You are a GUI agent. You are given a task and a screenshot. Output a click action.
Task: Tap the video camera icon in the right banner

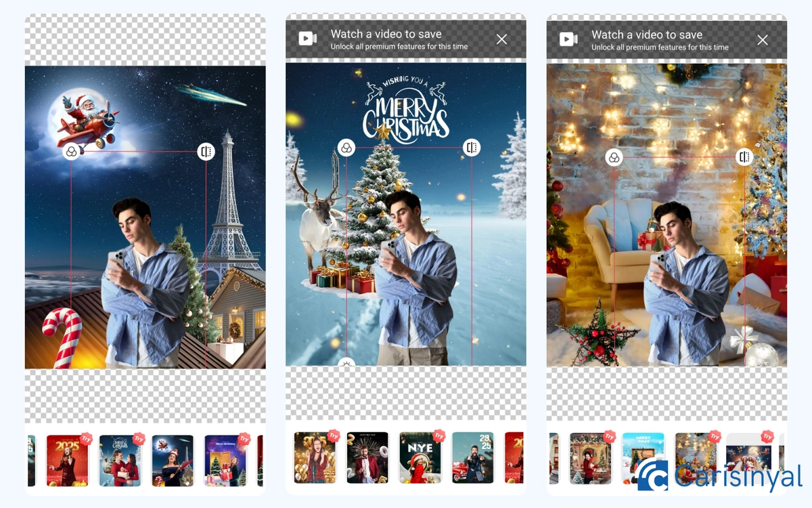click(568, 40)
